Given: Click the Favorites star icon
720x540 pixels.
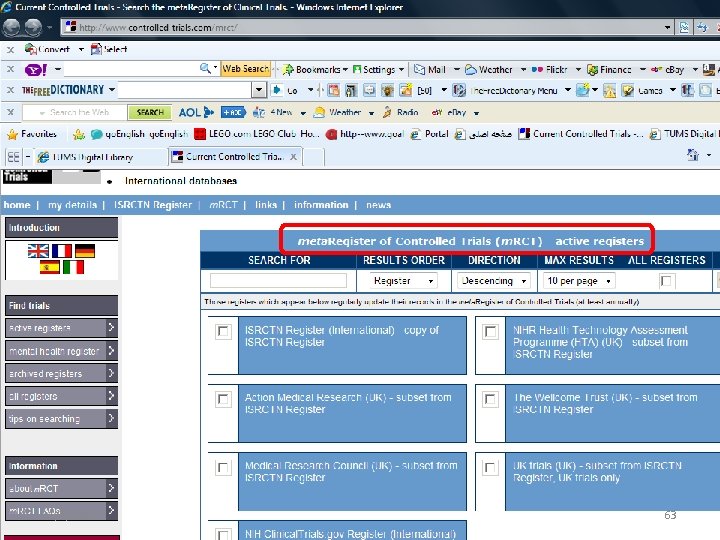Looking at the screenshot, I should (x=12, y=134).
